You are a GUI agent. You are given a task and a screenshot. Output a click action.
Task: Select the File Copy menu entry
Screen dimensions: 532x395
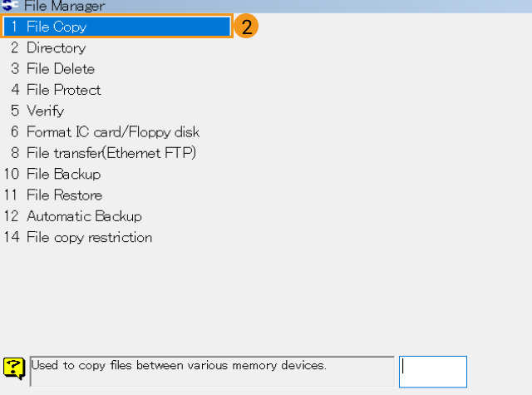point(57,27)
